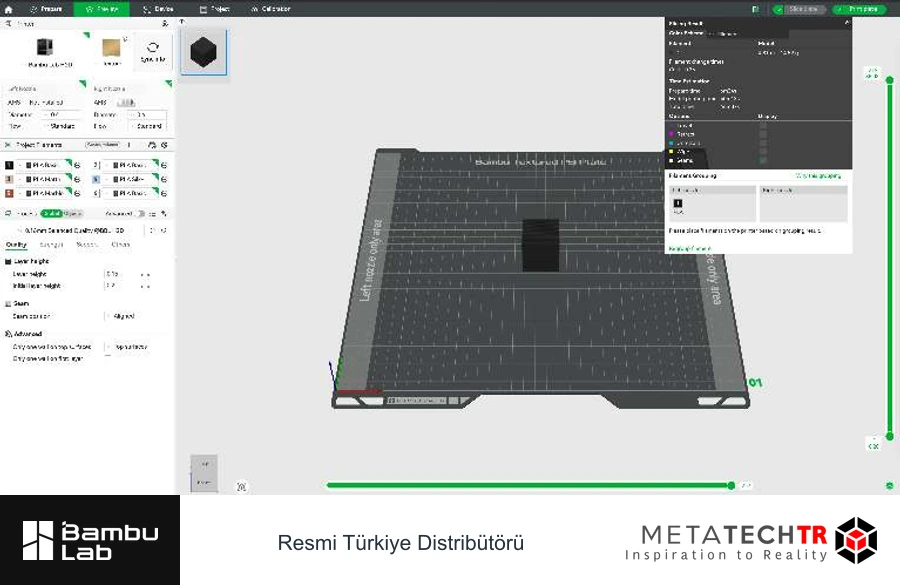The width and height of the screenshot is (900, 585).
Task: Open the filament 1 preset dropdown
Action: point(44,165)
